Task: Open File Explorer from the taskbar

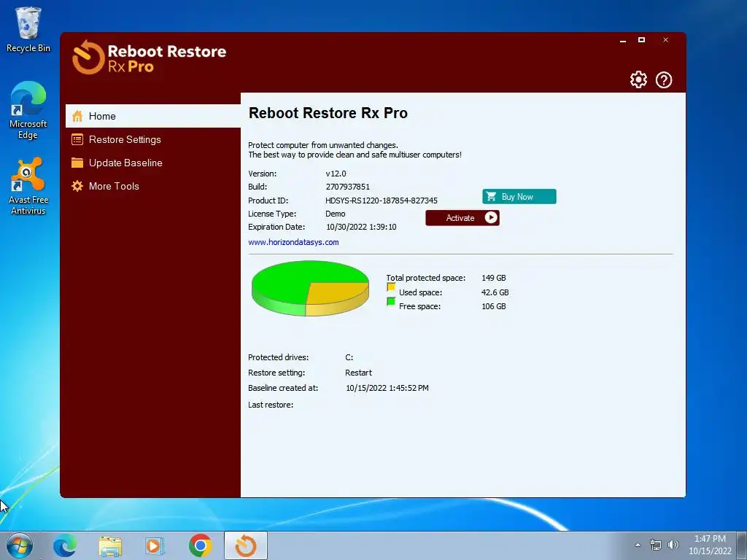Action: (x=110, y=545)
